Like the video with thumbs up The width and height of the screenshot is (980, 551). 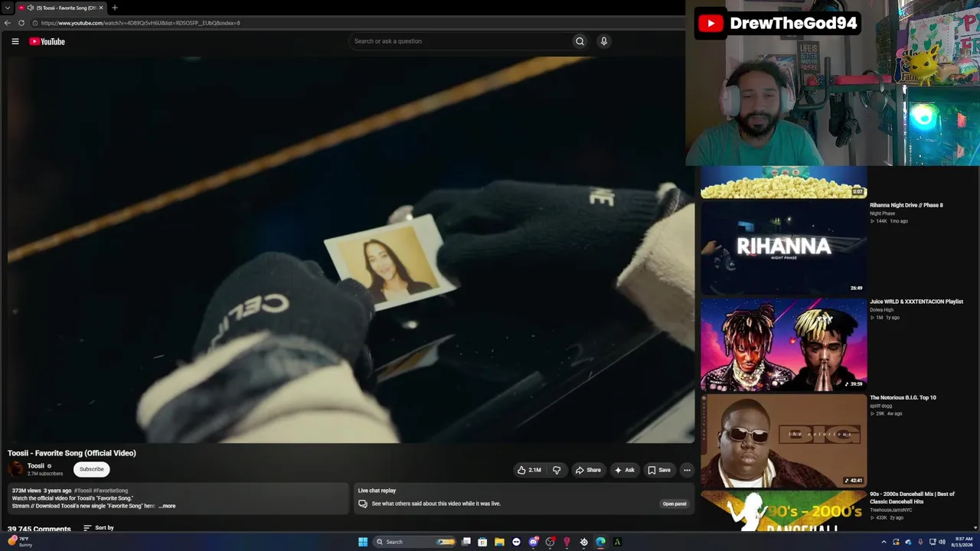(x=529, y=470)
